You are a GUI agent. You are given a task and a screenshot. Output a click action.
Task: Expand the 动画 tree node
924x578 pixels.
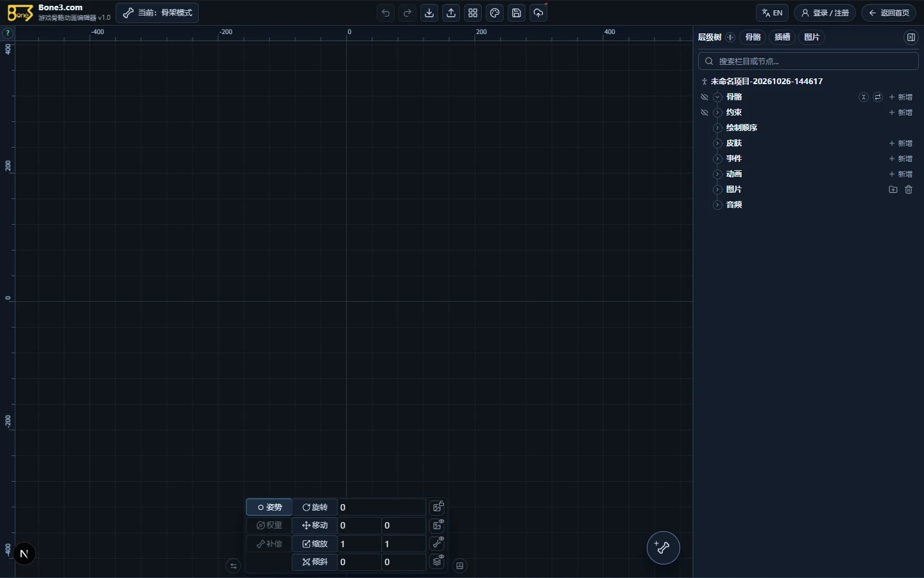717,174
